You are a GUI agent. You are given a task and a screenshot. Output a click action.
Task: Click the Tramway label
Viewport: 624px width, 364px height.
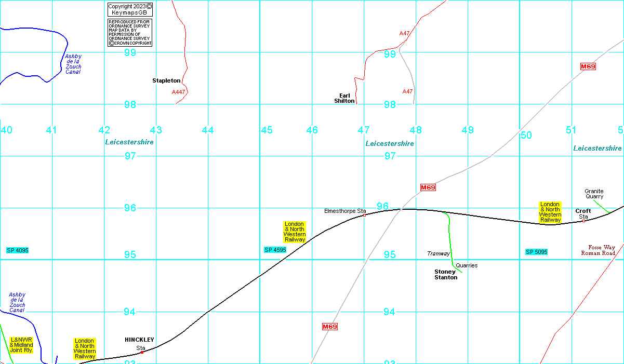click(x=438, y=253)
